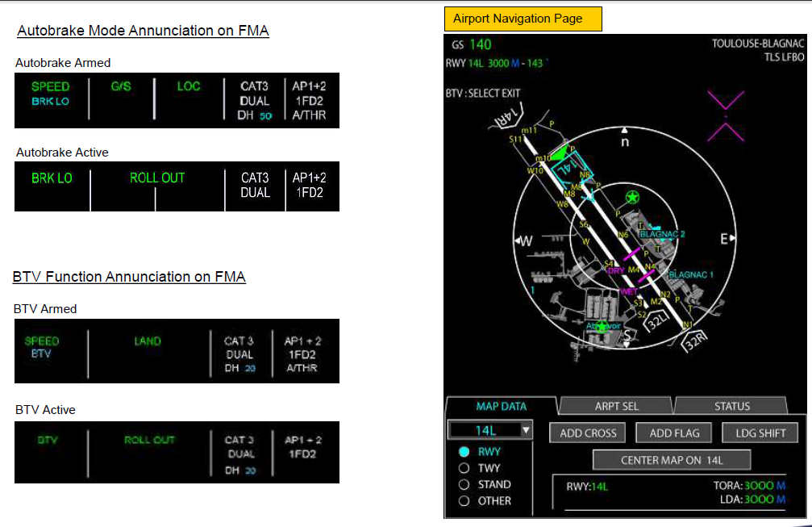
Task: Click the BLAGNAC 1 label on the map
Action: (x=691, y=274)
